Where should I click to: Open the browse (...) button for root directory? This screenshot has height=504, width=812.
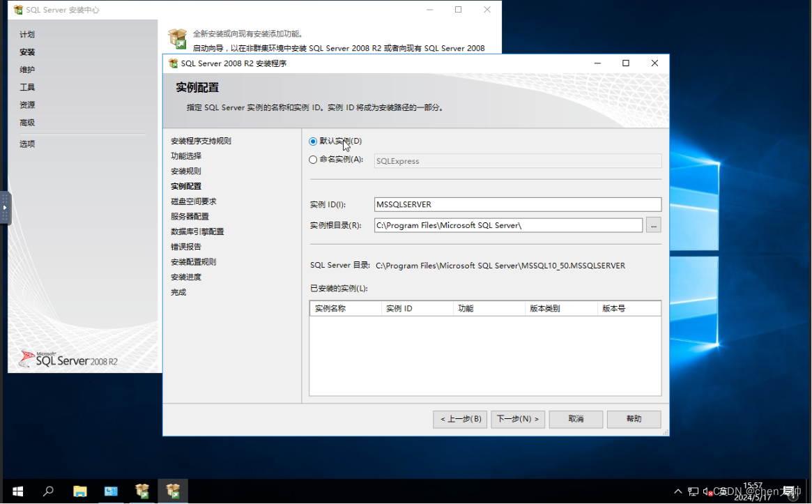[x=654, y=225]
